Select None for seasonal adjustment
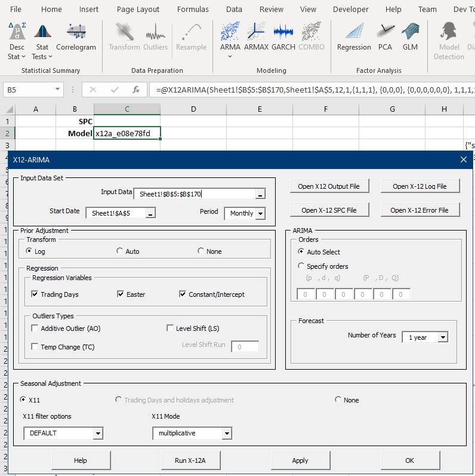 coord(338,400)
